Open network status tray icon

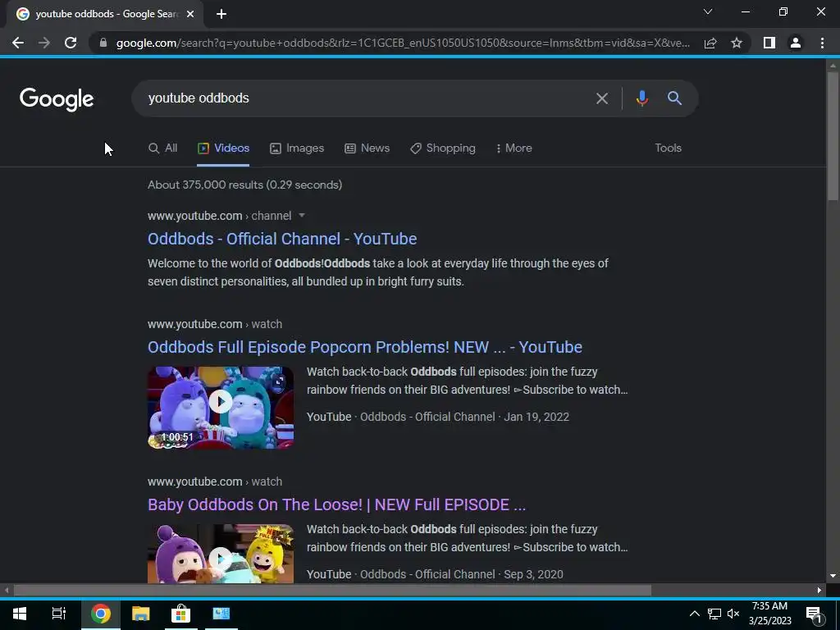coord(714,614)
